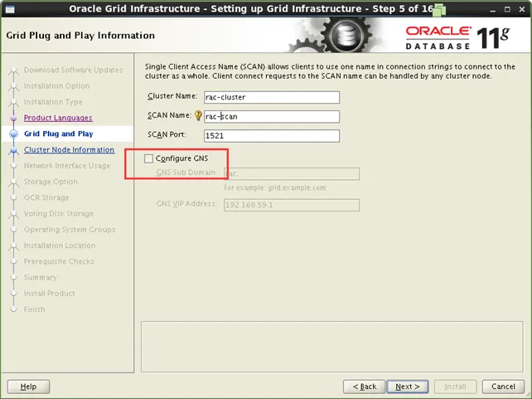532x399 pixels.
Task: Maximize the installer window
Action: pos(507,9)
